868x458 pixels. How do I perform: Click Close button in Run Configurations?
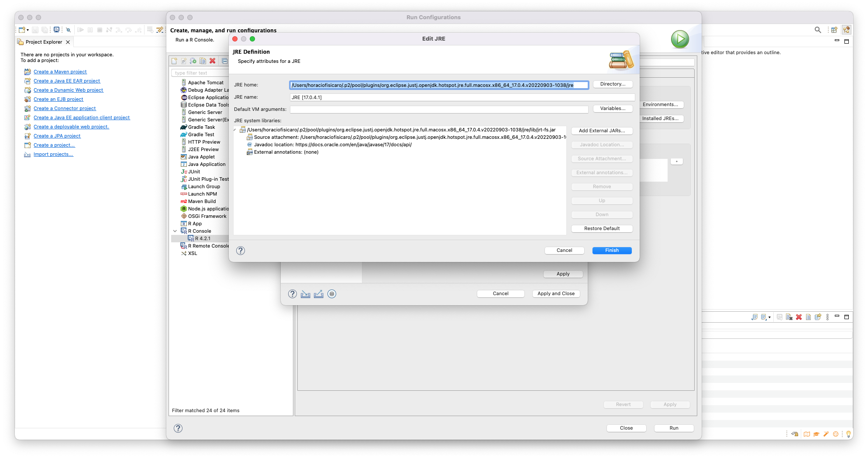(626, 428)
